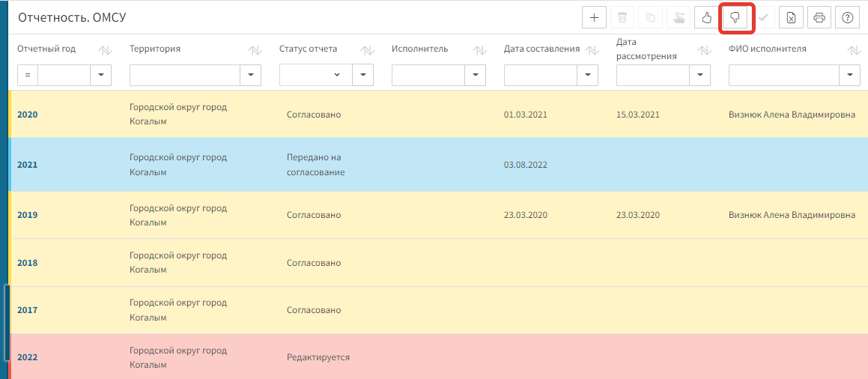Click Согласовано status in 2020 row

(313, 115)
